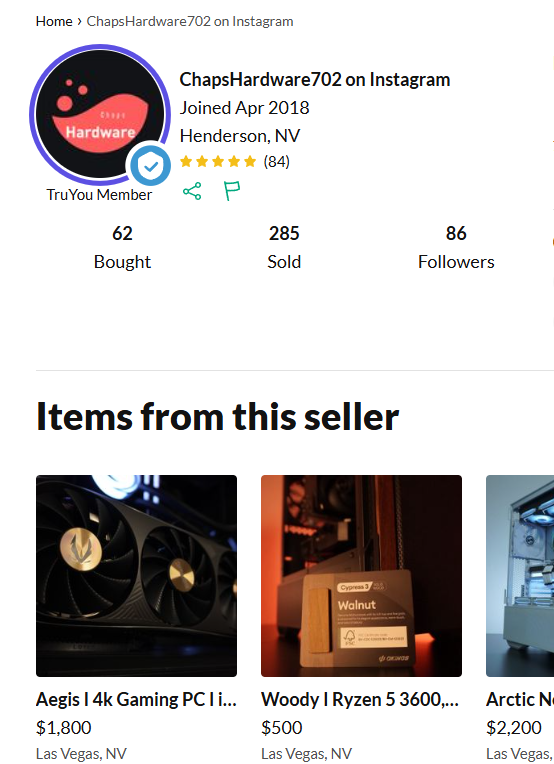Open Woody Ryzen 5 3600 thumbnail
Viewport: 554px width, 764px height.
click(362, 576)
